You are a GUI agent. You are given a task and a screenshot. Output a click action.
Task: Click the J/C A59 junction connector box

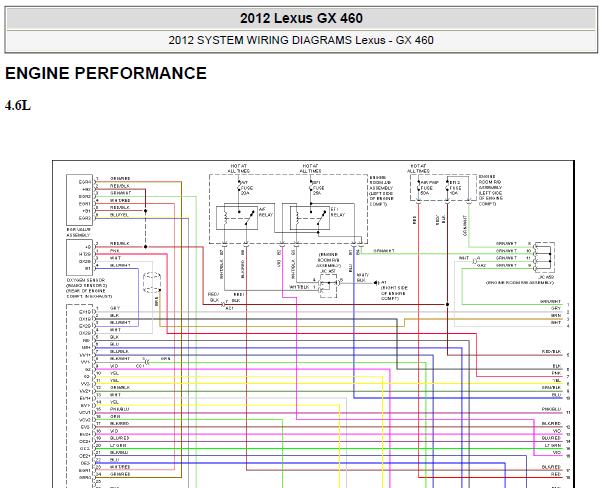[x=544, y=257]
